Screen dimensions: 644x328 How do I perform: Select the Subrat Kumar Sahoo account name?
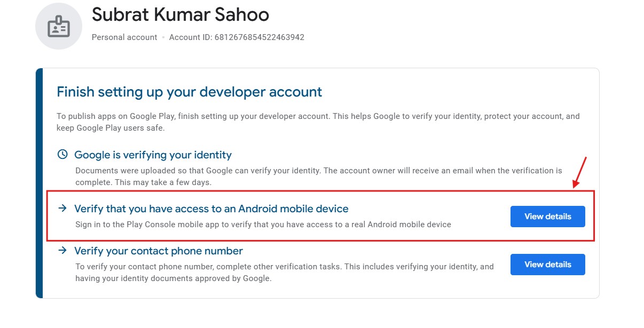[x=180, y=14]
